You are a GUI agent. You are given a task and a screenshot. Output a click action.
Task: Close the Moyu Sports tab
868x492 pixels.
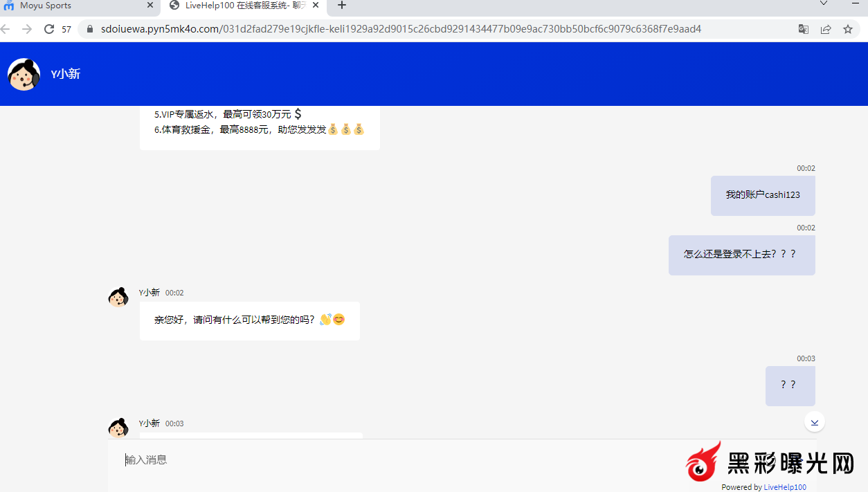[150, 6]
